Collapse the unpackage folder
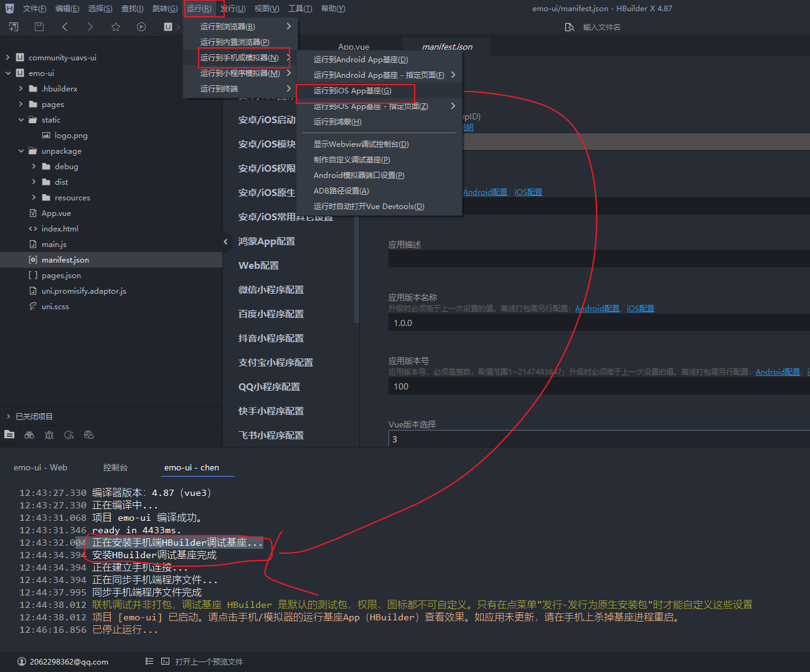This screenshot has height=672, width=810. click(x=21, y=151)
